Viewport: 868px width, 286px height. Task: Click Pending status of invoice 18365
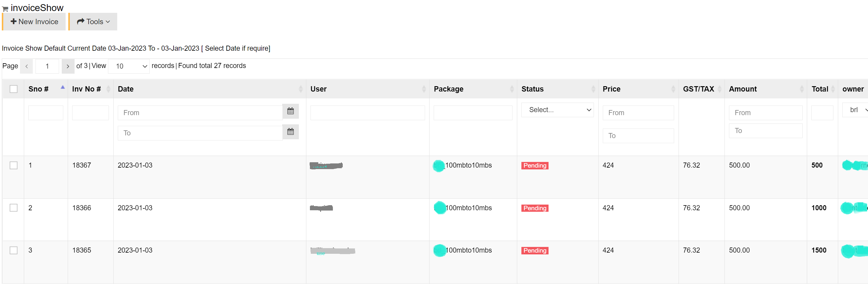tap(535, 251)
